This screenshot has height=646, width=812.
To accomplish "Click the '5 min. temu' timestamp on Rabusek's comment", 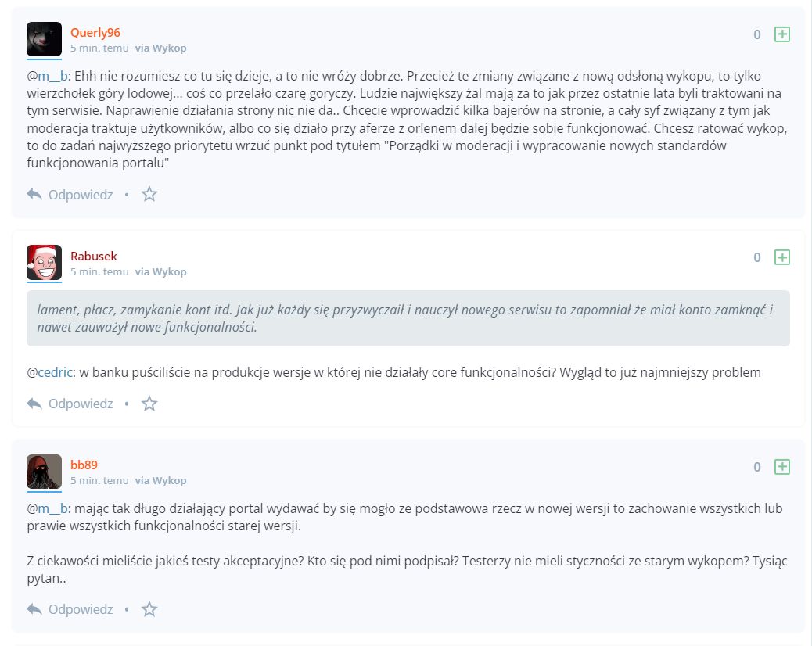I will coord(99,271).
